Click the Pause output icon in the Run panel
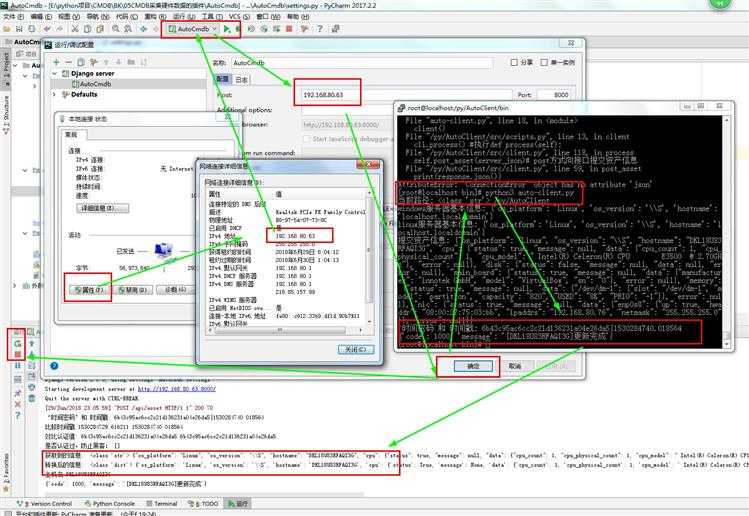Image resolution: width=749 pixels, height=516 pixels. pyautogui.click(x=18, y=366)
